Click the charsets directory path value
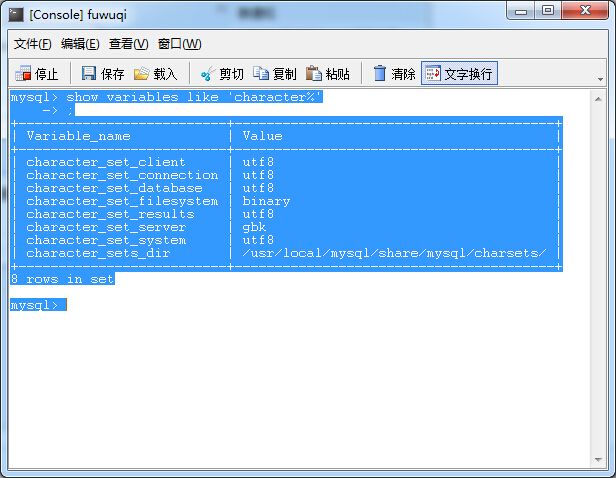 coord(393,253)
